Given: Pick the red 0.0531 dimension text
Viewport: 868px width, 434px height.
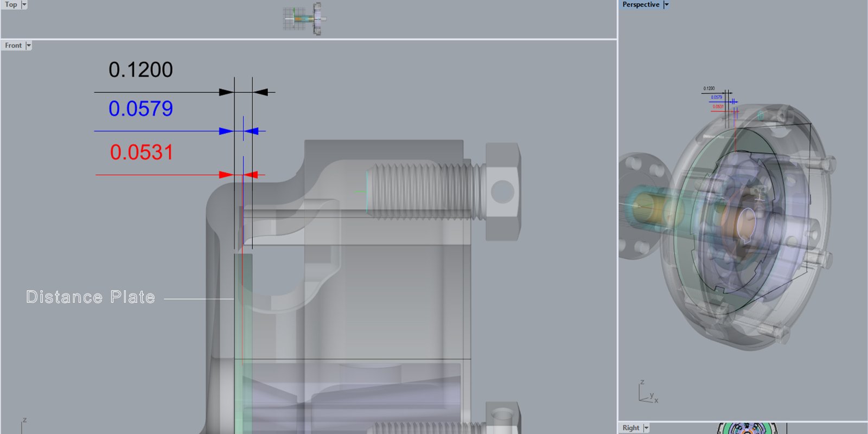Looking at the screenshot, I should pos(141,152).
